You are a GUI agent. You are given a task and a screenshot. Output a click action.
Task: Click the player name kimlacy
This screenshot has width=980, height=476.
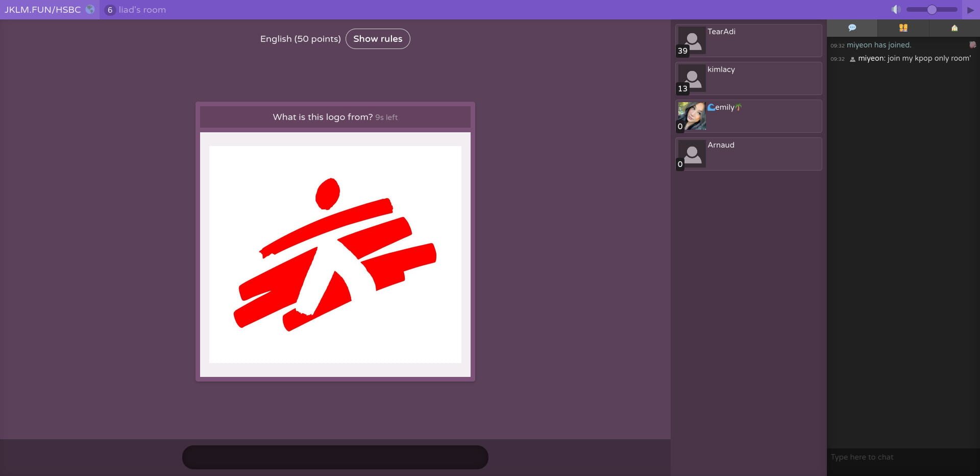click(x=721, y=69)
